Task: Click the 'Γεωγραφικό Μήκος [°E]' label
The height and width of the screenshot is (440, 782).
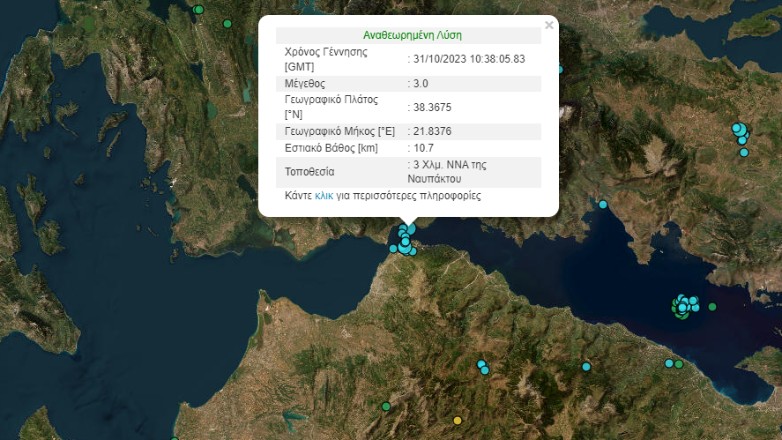Action: (x=340, y=131)
